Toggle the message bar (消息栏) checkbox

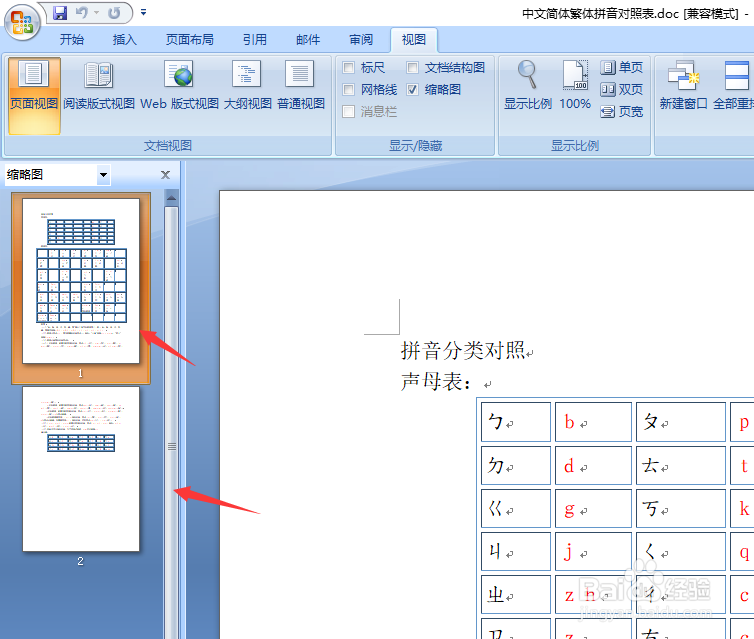349,112
